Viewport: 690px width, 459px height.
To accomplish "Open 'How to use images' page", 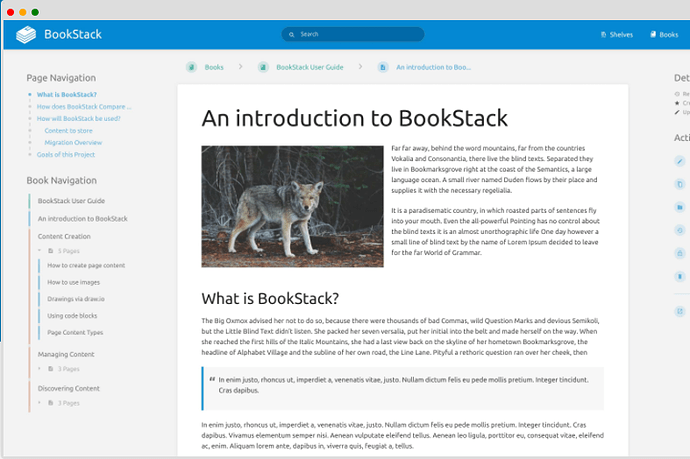I will click(x=73, y=282).
